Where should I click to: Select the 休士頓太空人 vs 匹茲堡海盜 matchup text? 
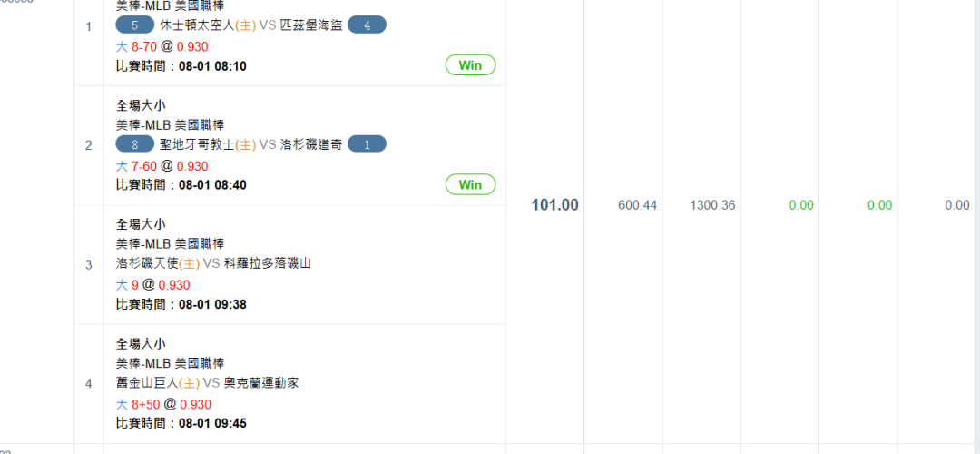[x=251, y=25]
